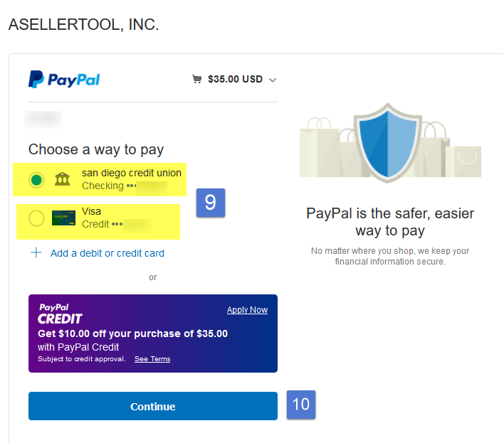504x443 pixels.
Task: Click the san diego credit union label
Action: tap(132, 173)
